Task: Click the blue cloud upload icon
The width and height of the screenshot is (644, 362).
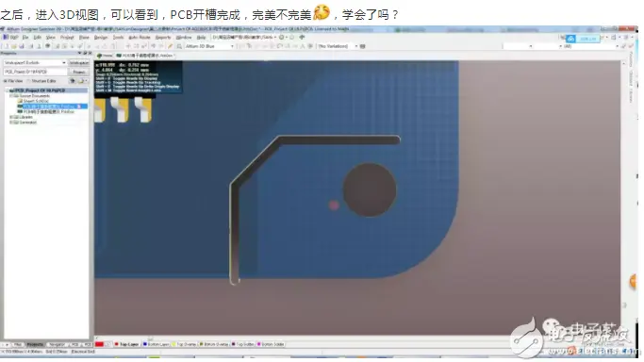Action: (x=570, y=39)
